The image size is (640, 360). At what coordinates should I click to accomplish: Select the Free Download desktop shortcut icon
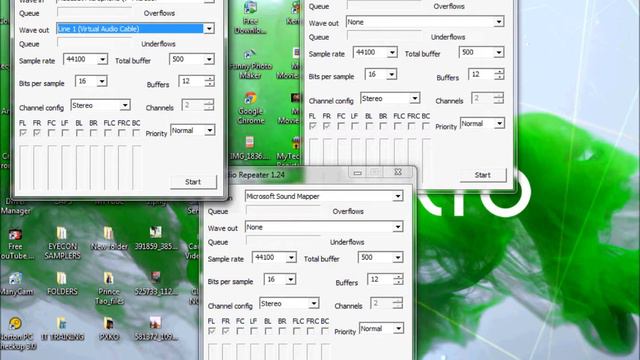250,17
